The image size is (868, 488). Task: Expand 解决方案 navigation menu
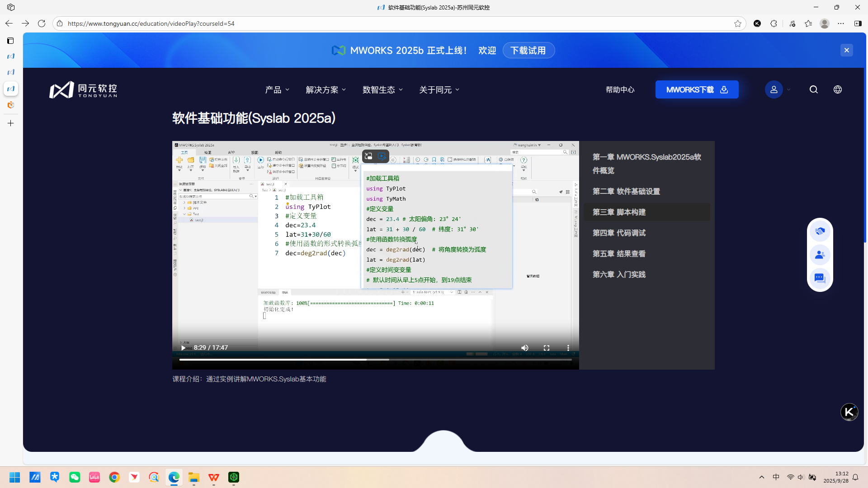pyautogui.click(x=326, y=90)
